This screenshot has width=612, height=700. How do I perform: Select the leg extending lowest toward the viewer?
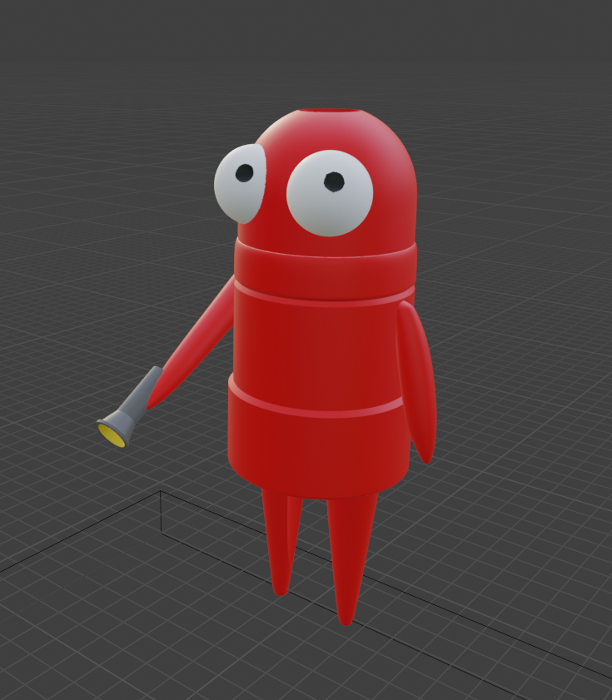click(x=352, y=558)
